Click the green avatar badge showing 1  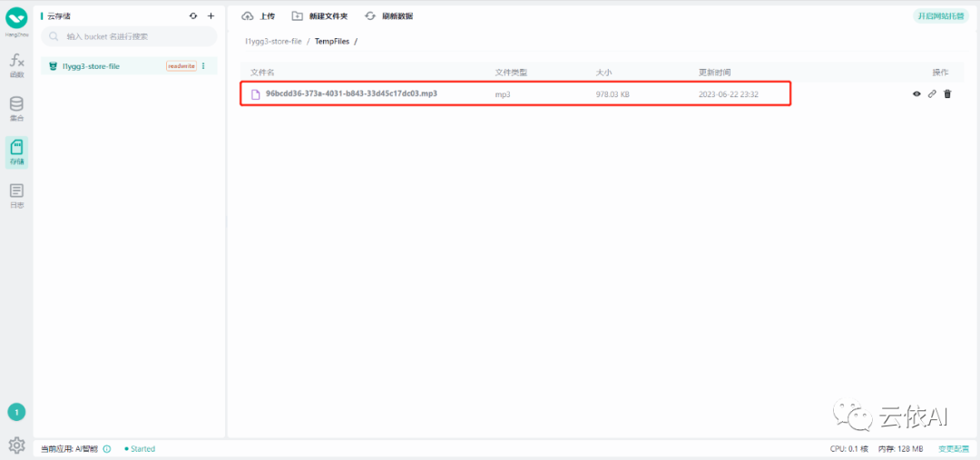pos(16,412)
